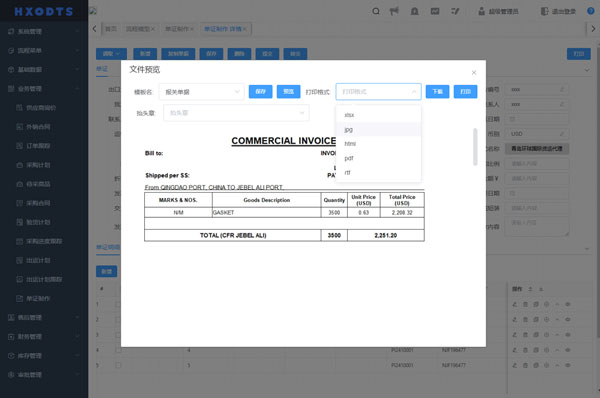This screenshot has width=600, height=398.
Task: Click the message envelope icon in the header
Action: pos(435,11)
